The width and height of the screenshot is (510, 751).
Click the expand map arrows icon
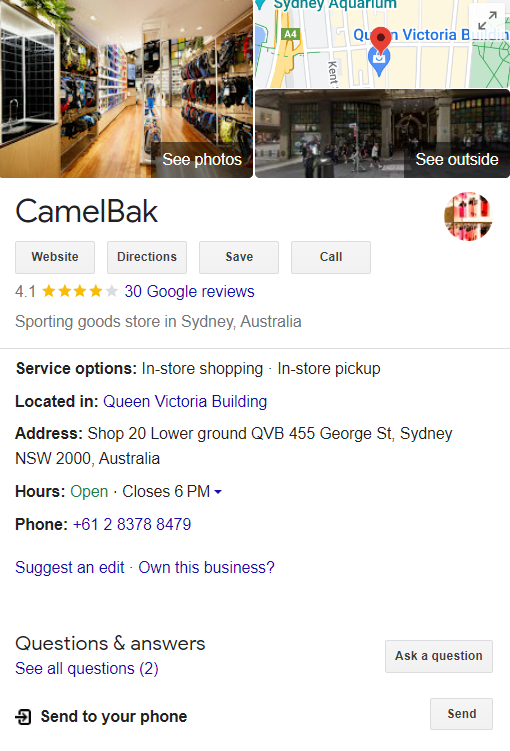487,20
